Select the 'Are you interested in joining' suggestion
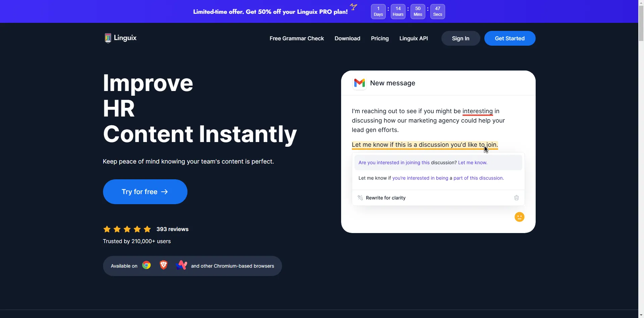The width and height of the screenshot is (644, 318). point(423,163)
